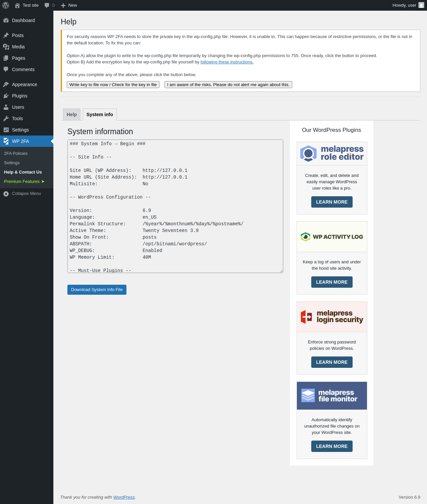Click the Pages document icon

(x=6, y=58)
